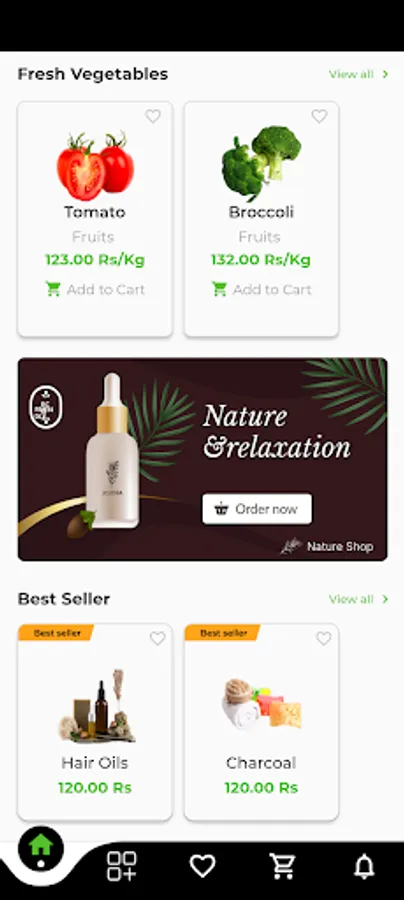Tap the cart icon under Broccoli
404x900 pixels.
point(220,289)
